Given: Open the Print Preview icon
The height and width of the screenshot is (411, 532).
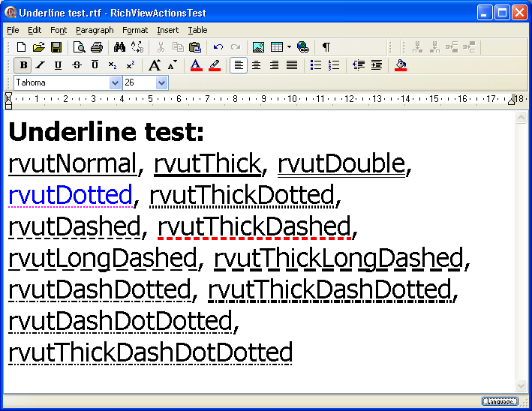Looking at the screenshot, I should (x=79, y=47).
